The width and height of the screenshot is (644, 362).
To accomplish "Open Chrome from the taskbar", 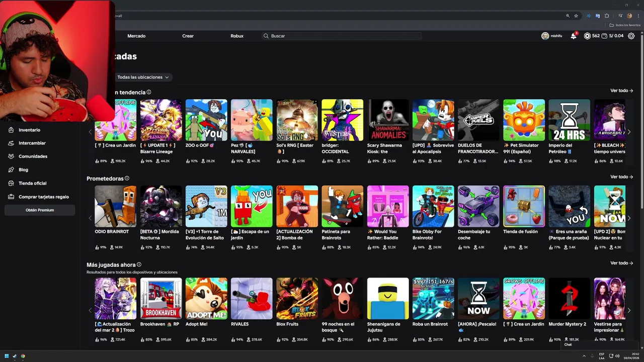I will coord(23,356).
